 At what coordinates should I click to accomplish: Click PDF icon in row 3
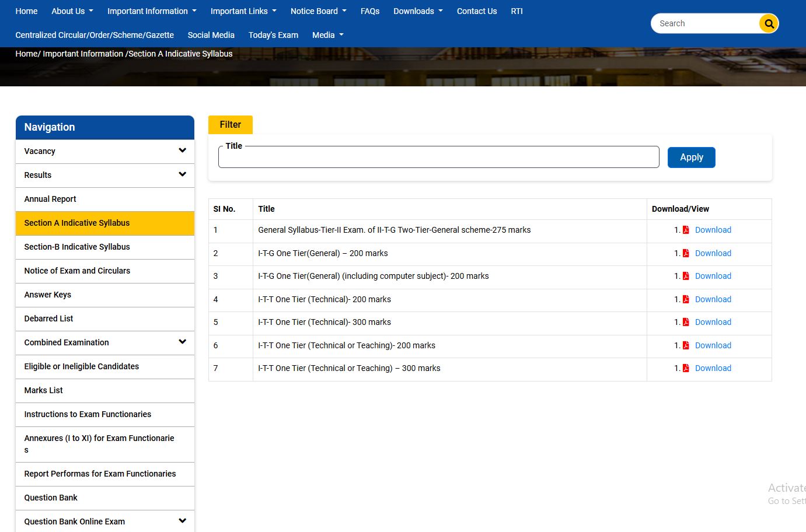(686, 276)
